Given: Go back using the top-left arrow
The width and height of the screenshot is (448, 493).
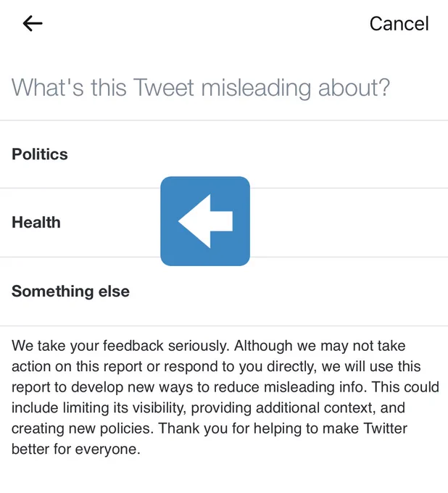Looking at the screenshot, I should pos(33,23).
